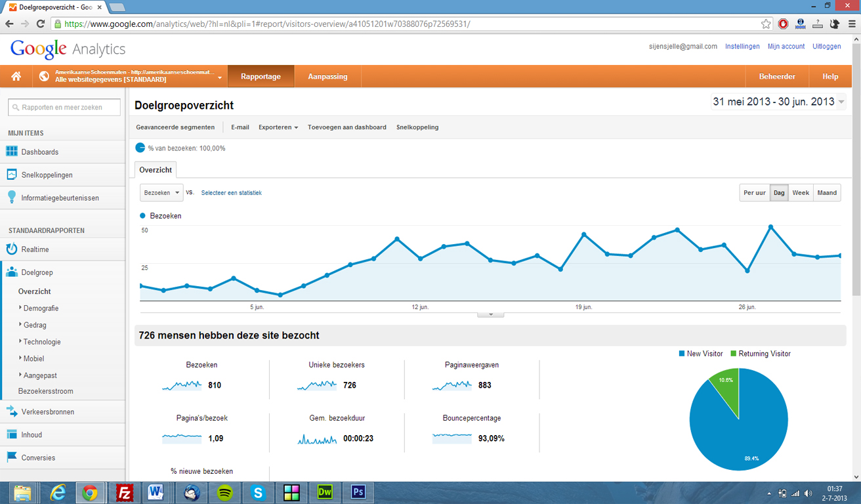Expand the Mobiel submenu
Viewport: 861px width, 504px height.
(31, 358)
